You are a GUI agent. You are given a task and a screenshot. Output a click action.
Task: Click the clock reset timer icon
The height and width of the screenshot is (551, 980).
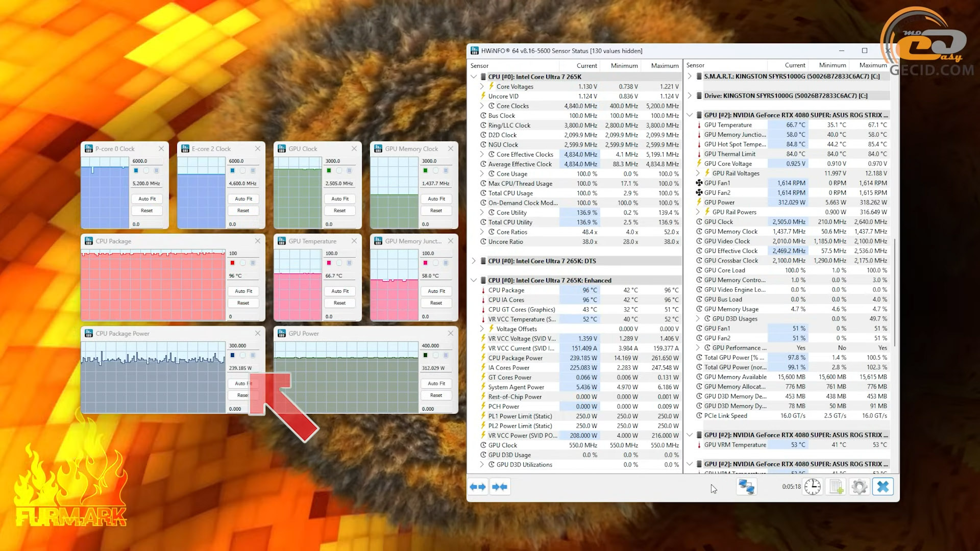[x=812, y=487]
